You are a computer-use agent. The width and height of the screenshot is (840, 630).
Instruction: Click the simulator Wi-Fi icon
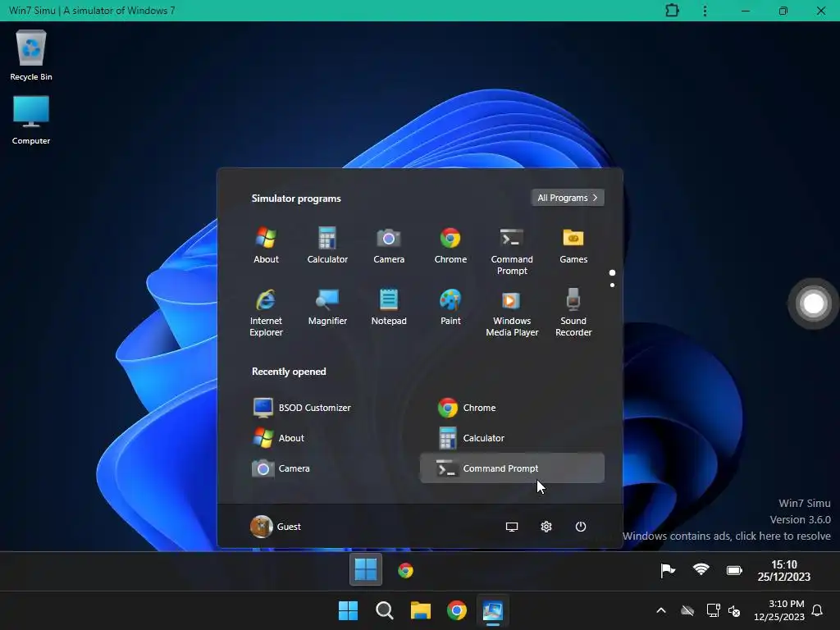pyautogui.click(x=701, y=569)
